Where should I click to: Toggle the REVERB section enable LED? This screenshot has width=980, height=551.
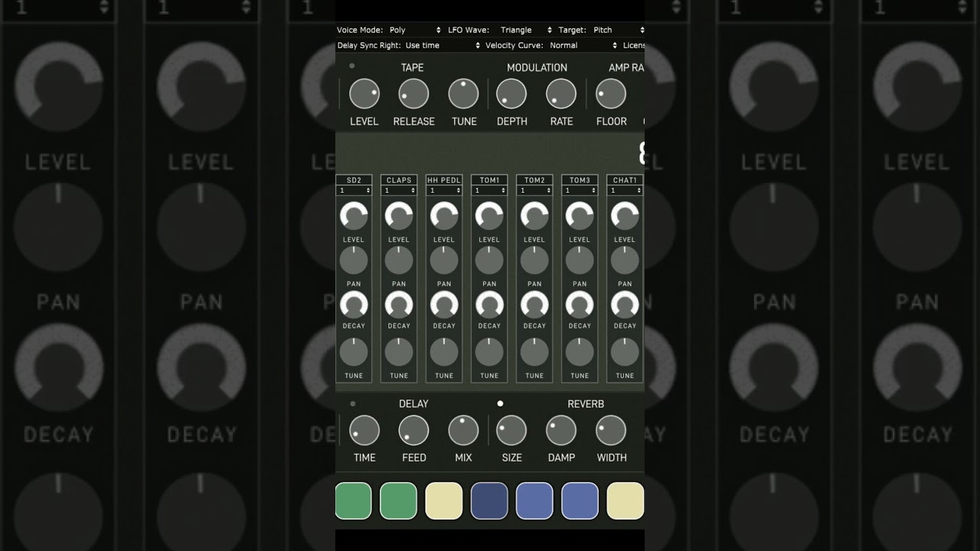coord(500,403)
